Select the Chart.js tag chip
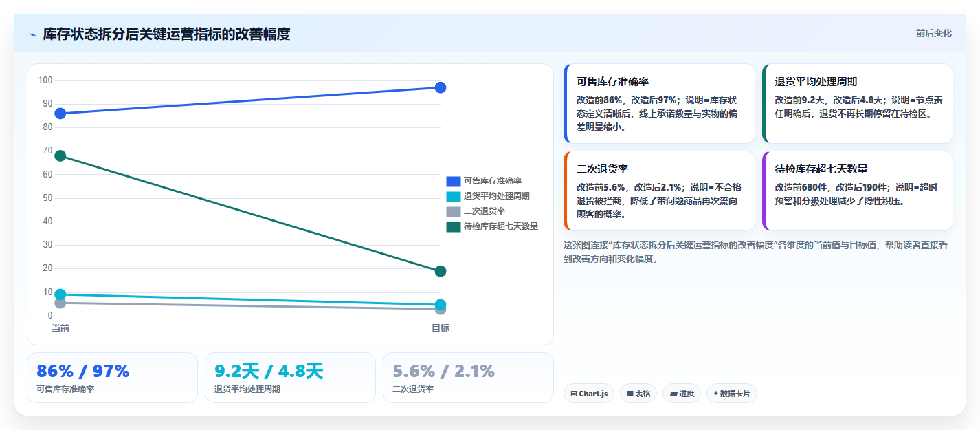The height and width of the screenshot is (430, 980). coord(589,394)
